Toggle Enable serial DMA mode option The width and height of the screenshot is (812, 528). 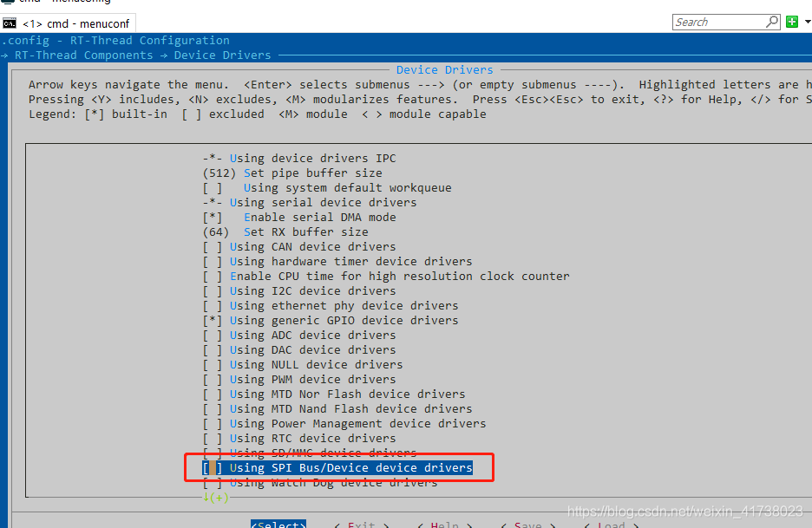pyautogui.click(x=299, y=217)
